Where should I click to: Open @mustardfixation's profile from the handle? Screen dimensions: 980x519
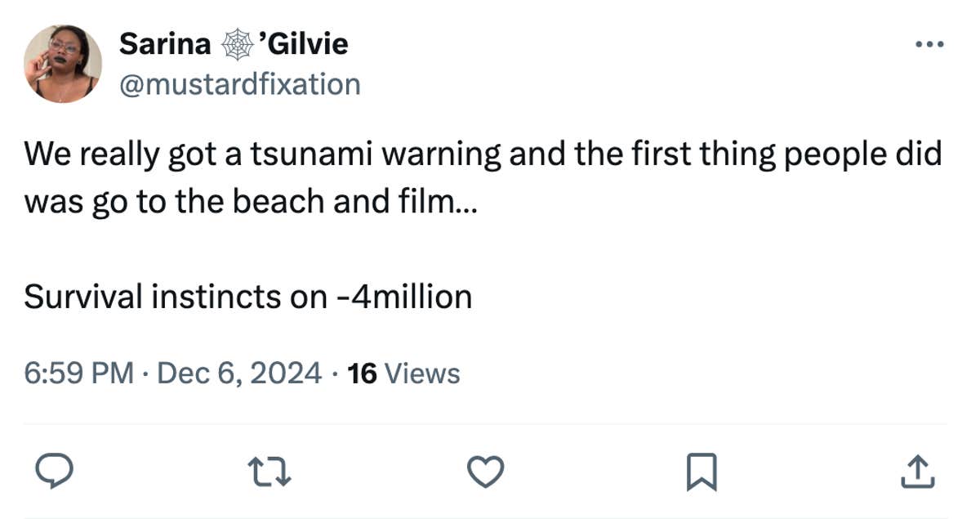click(x=240, y=83)
